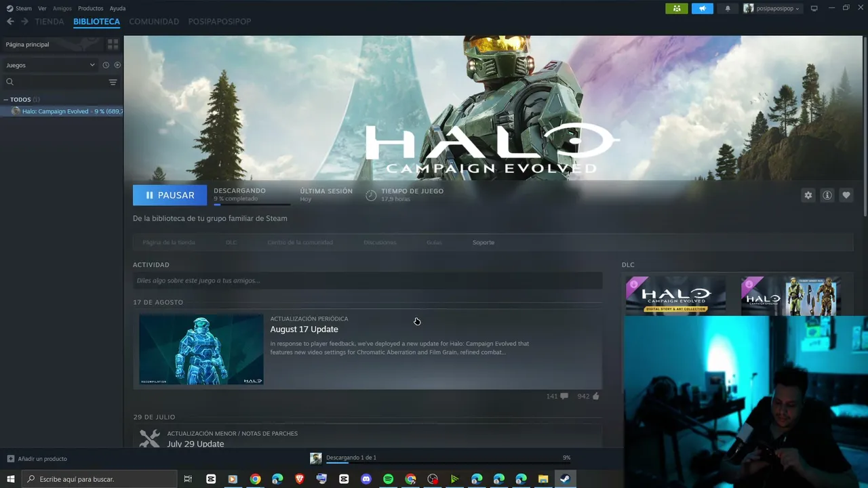Open File Explorer from the taskbar

[x=543, y=479]
